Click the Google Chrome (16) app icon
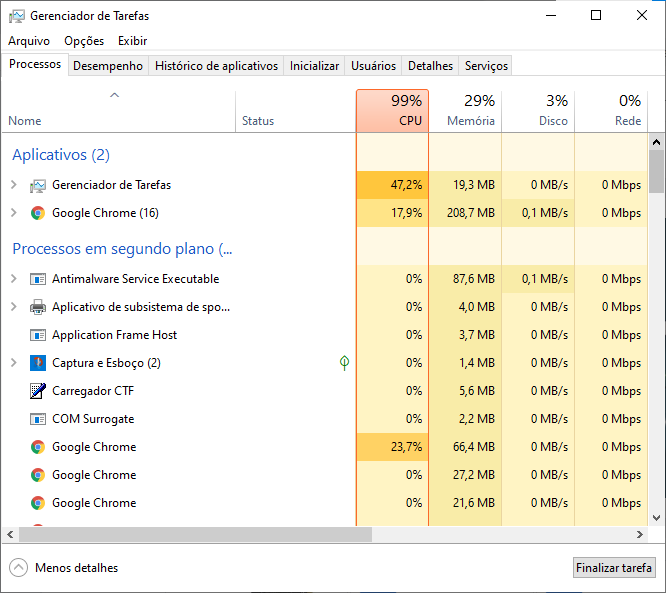 coord(38,213)
